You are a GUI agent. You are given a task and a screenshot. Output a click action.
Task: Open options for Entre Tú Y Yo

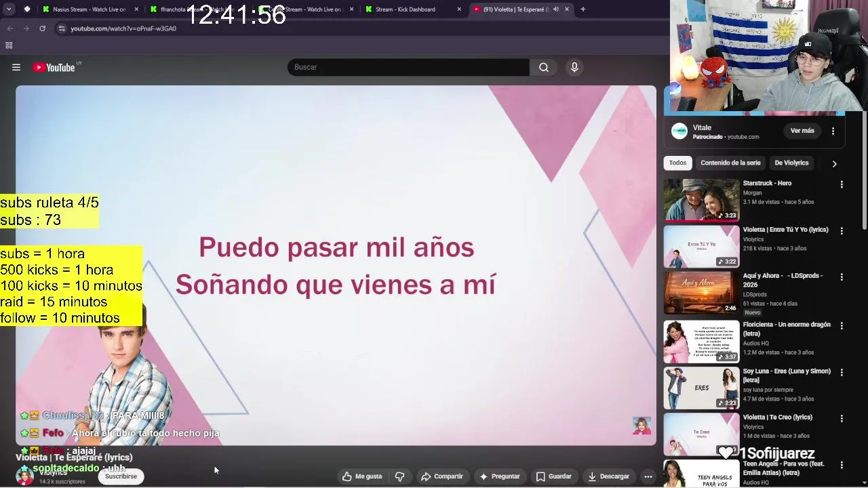click(842, 230)
